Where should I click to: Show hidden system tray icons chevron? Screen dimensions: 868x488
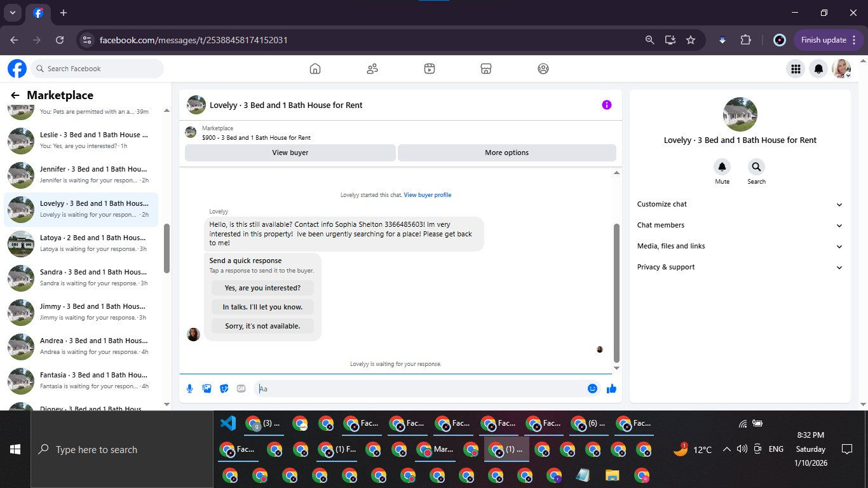(x=726, y=449)
